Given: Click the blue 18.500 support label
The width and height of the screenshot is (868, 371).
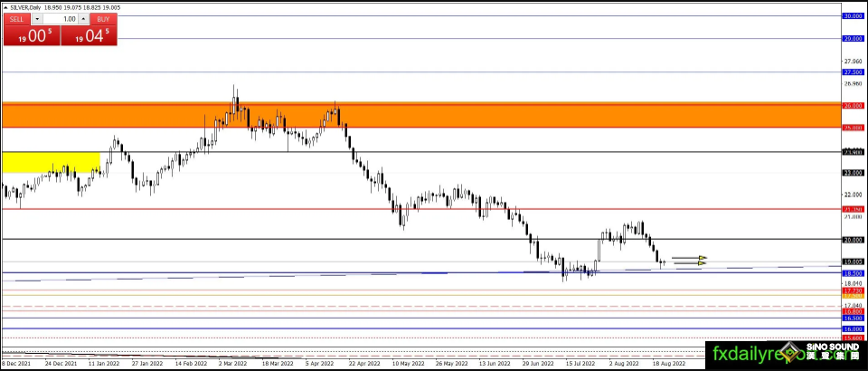Looking at the screenshot, I should tap(853, 273).
